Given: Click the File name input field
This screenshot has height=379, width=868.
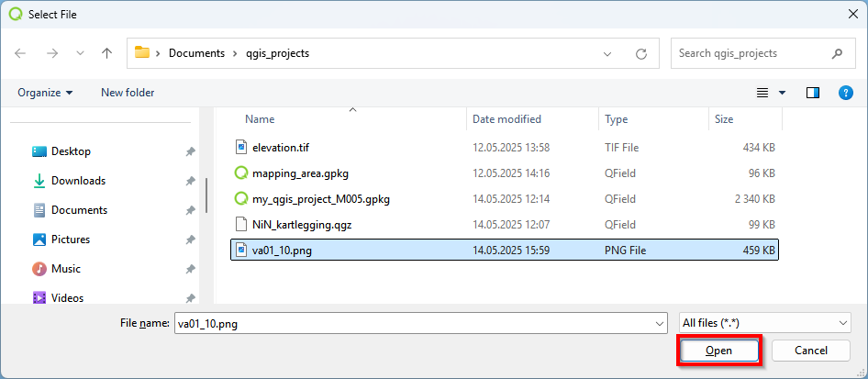Looking at the screenshot, I should pyautogui.click(x=413, y=323).
